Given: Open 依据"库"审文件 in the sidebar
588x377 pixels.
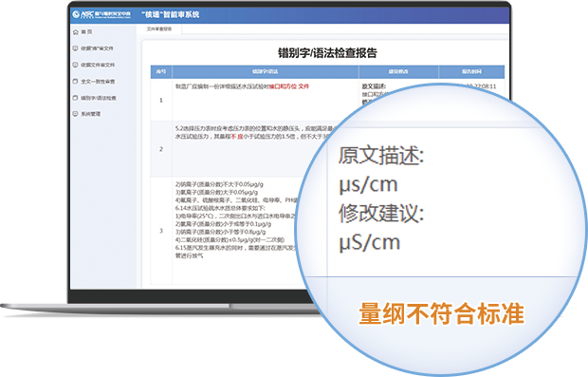Looking at the screenshot, I should (x=97, y=48).
